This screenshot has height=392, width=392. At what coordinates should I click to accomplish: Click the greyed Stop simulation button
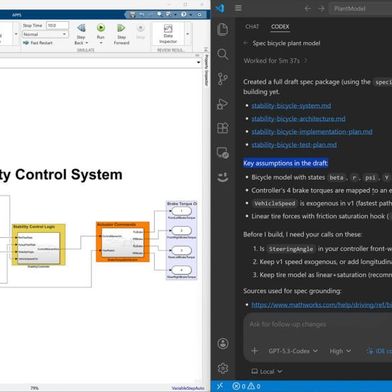140,32
